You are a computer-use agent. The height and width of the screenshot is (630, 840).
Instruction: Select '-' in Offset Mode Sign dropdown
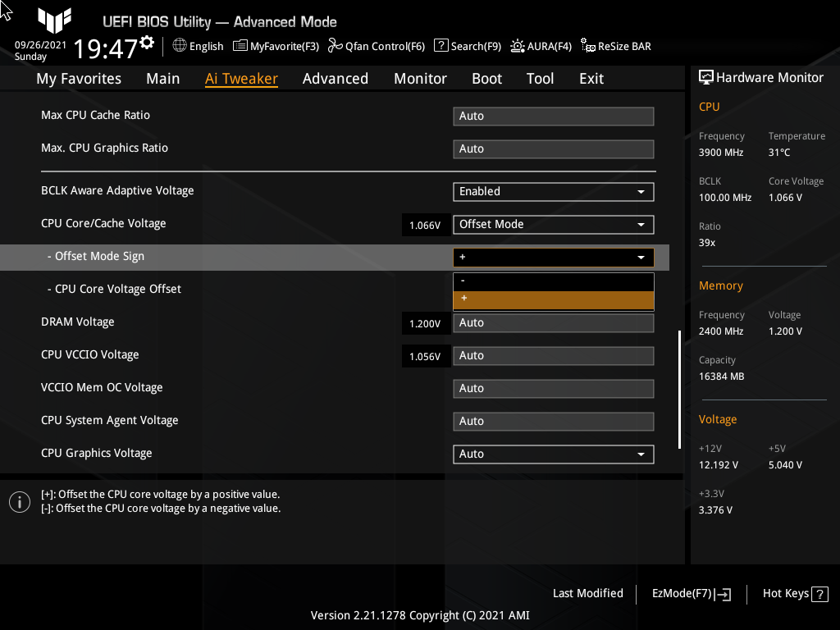tap(553, 281)
